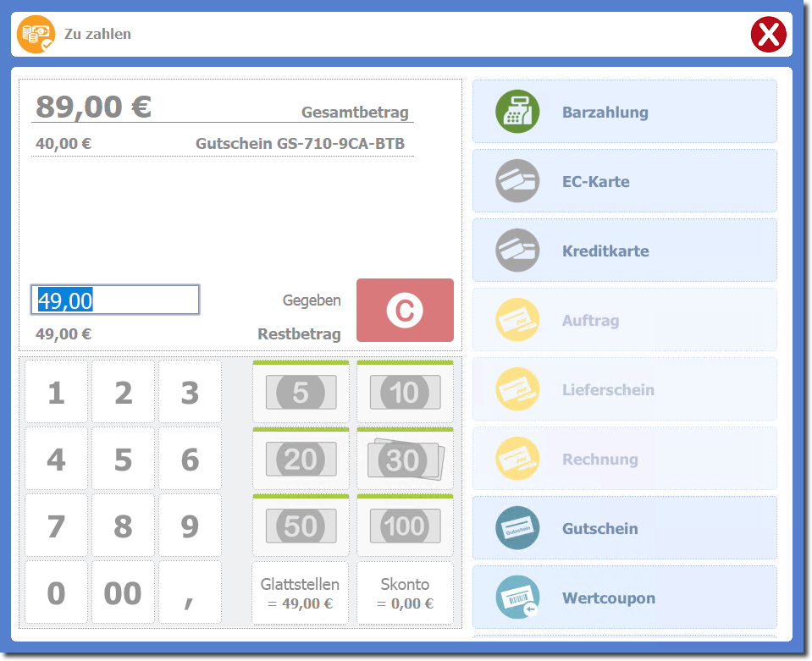812x661 pixels.
Task: Choose EC-Karte payment card icon
Action: click(x=517, y=181)
